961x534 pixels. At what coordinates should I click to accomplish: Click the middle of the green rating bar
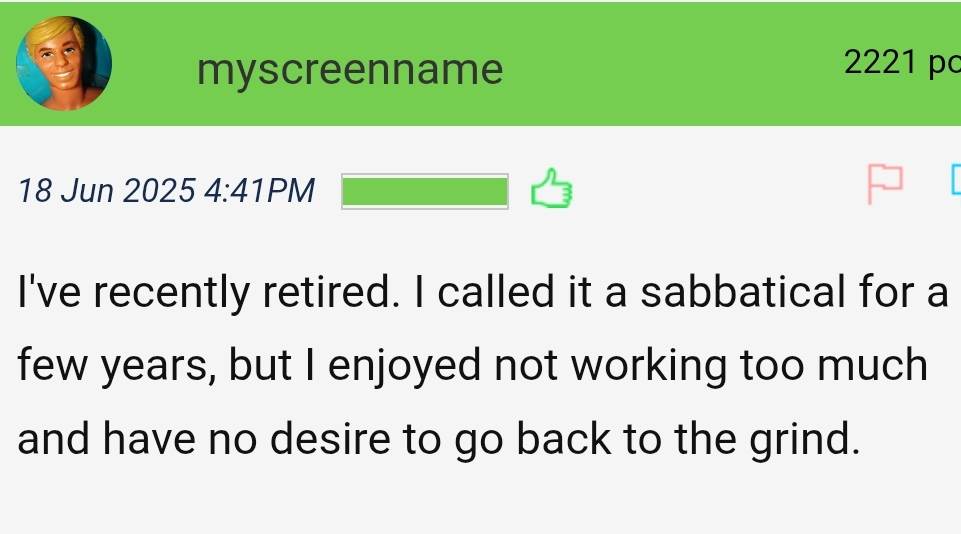click(425, 191)
